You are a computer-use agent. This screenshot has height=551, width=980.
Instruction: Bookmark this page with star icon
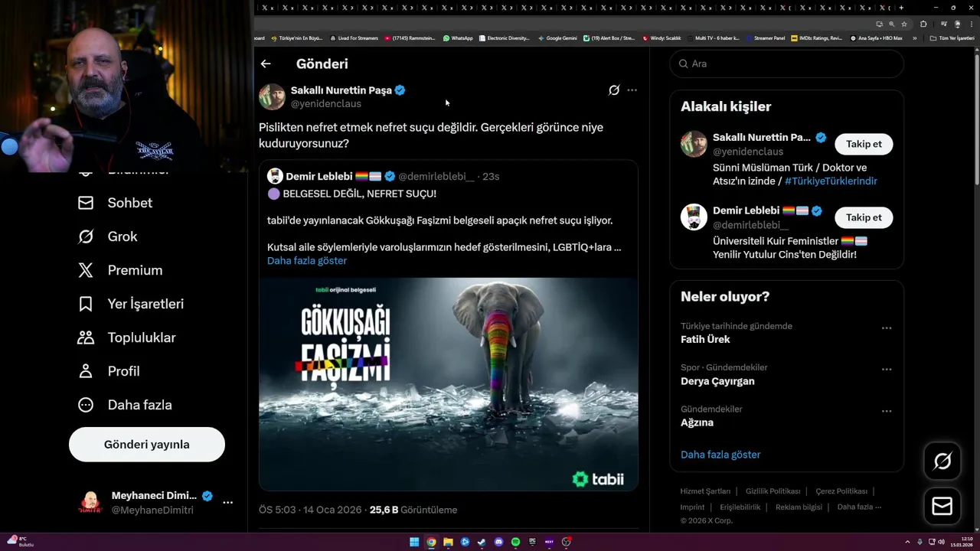click(x=904, y=24)
